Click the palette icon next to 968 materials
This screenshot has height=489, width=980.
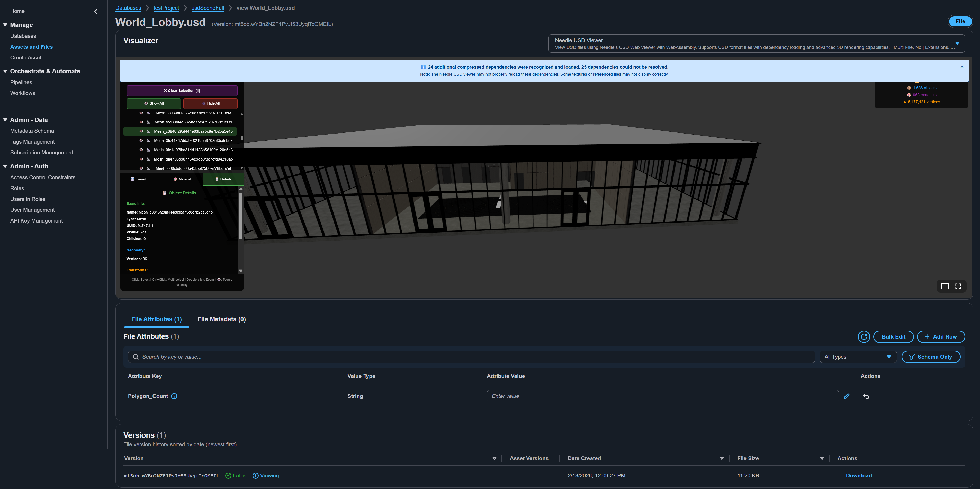pos(909,95)
